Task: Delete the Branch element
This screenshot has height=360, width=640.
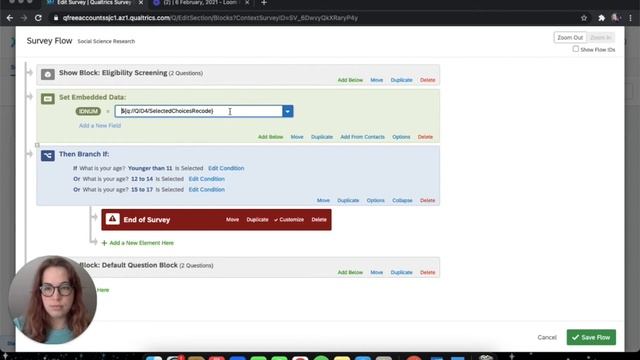Action: click(x=428, y=200)
